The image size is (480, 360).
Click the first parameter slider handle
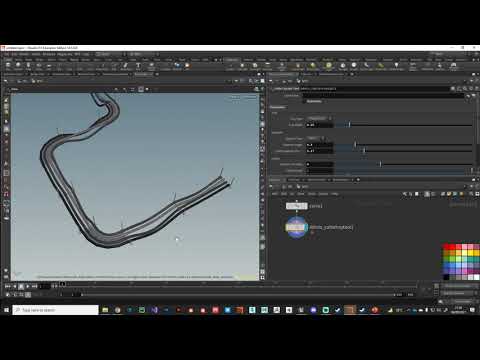click(x=349, y=124)
